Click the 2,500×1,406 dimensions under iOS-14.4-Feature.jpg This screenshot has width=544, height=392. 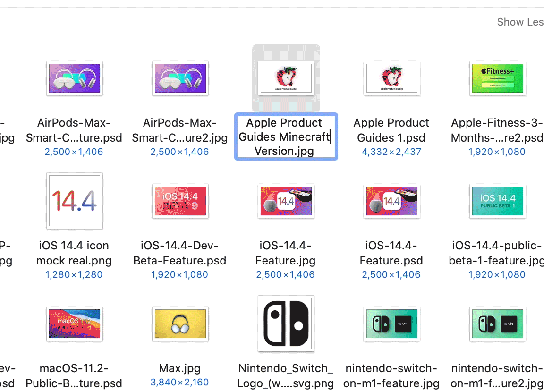(x=286, y=274)
